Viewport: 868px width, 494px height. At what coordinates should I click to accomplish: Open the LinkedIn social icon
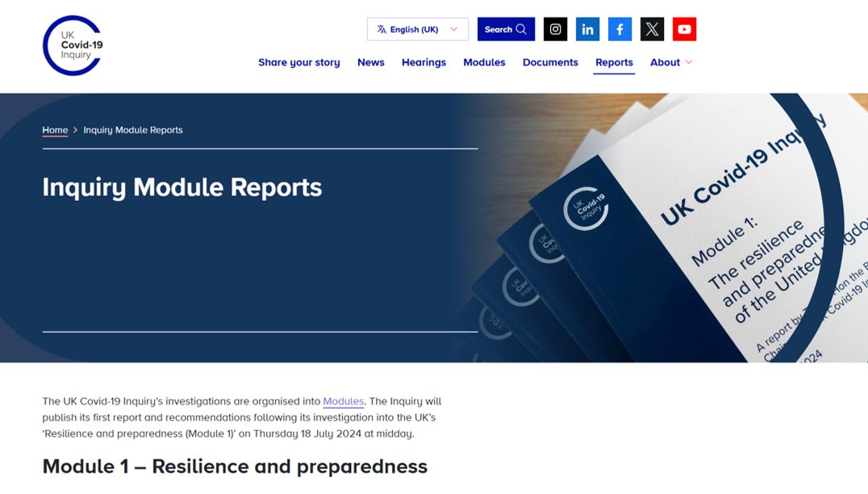587,29
